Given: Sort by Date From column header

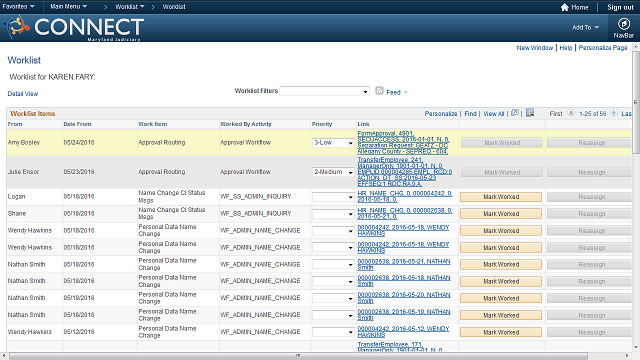Looking at the screenshot, I should coord(78,124).
